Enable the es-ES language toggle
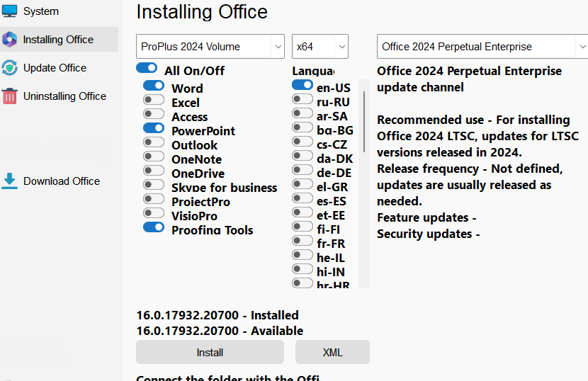 click(303, 198)
